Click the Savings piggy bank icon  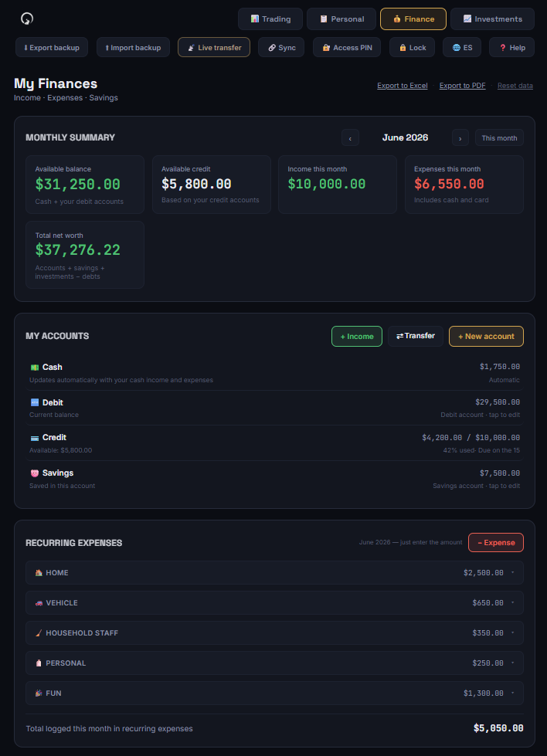coord(35,473)
